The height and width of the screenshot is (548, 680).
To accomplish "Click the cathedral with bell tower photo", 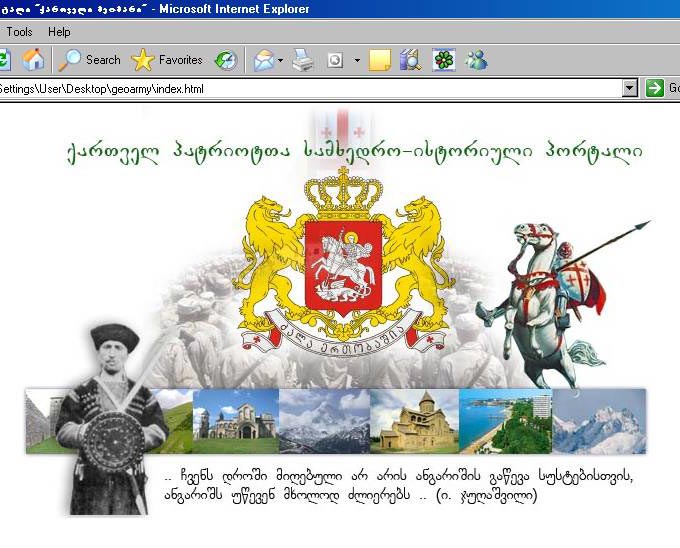I will 235,421.
